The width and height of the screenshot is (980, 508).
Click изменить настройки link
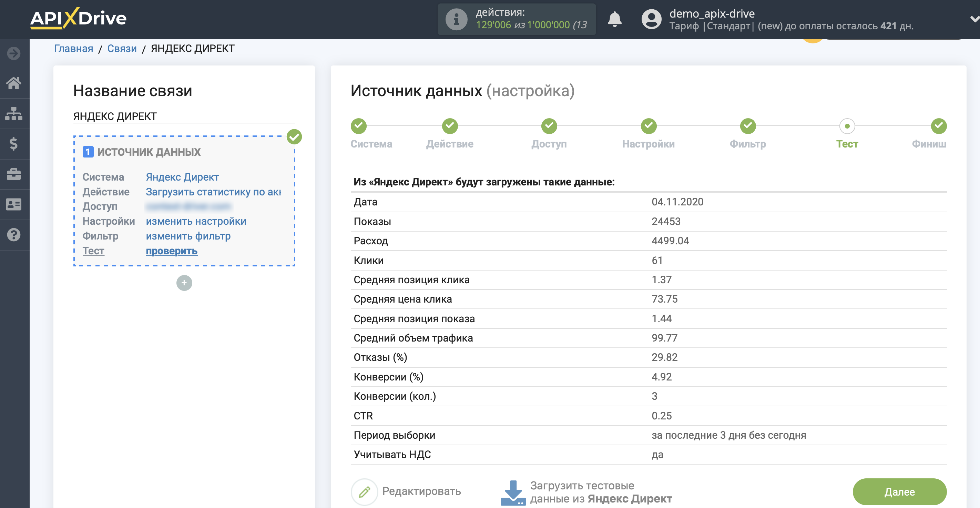point(196,221)
